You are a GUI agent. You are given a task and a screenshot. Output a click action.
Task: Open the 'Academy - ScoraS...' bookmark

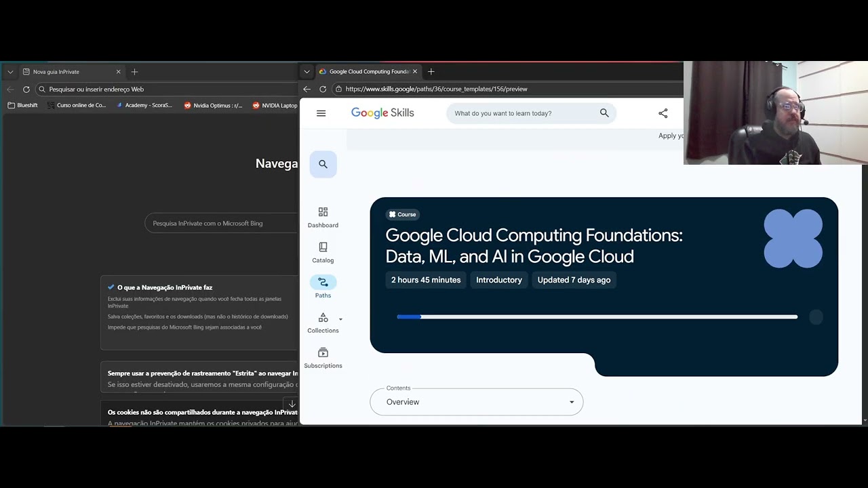[144, 105]
